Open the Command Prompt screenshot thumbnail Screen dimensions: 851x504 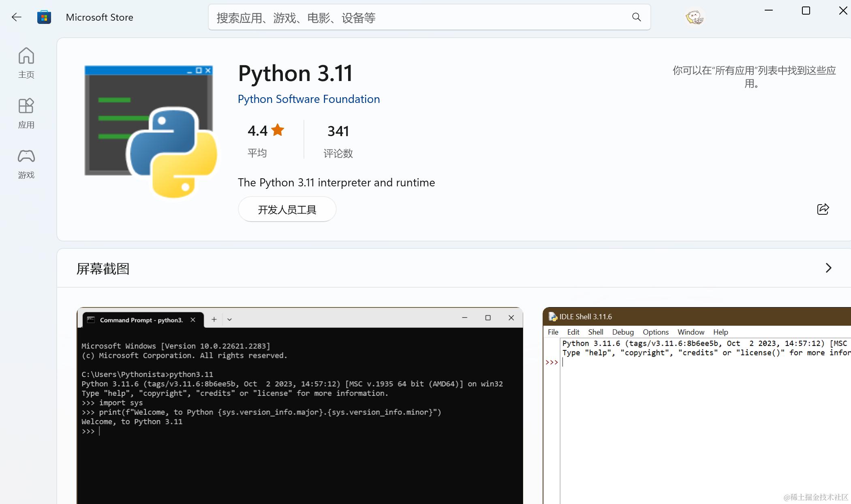[x=300, y=405]
